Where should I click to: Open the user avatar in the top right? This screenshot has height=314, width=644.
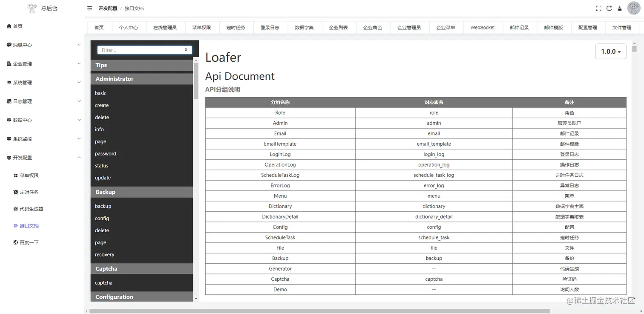tap(634, 8)
